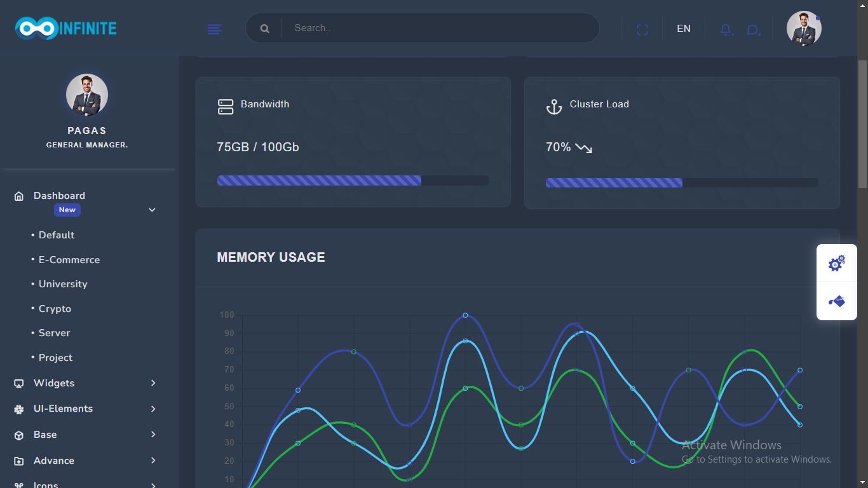Click the Base cube icon
Viewport: 868px width, 488px height.
coord(19,435)
